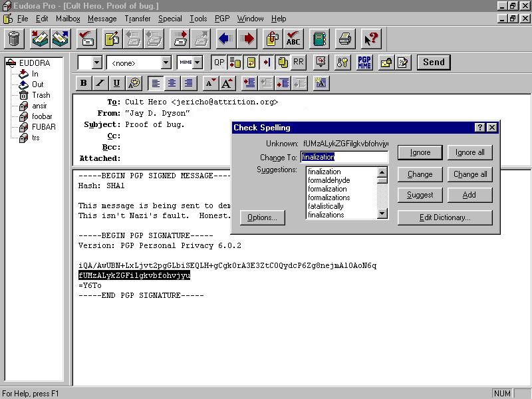The image size is (532, 399).
Task: Click the Edit Dictionary button
Action: (x=445, y=217)
